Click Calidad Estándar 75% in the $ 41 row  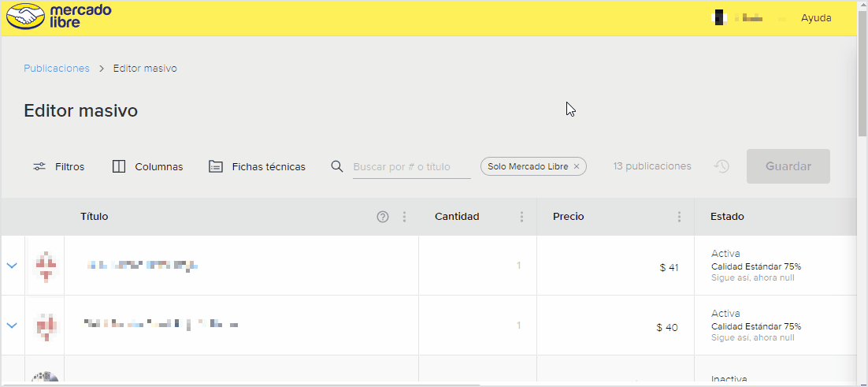(x=756, y=266)
